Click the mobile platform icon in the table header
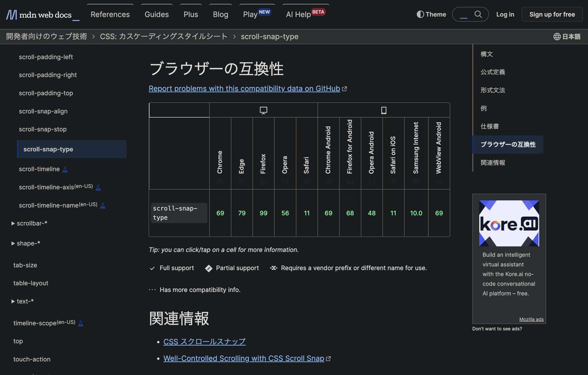The width and height of the screenshot is (588, 375). click(384, 110)
